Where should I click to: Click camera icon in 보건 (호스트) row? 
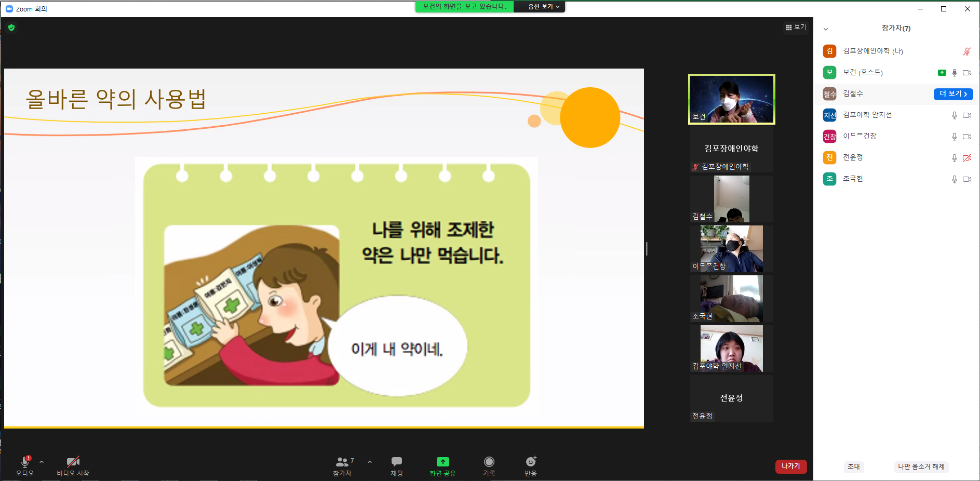click(967, 73)
